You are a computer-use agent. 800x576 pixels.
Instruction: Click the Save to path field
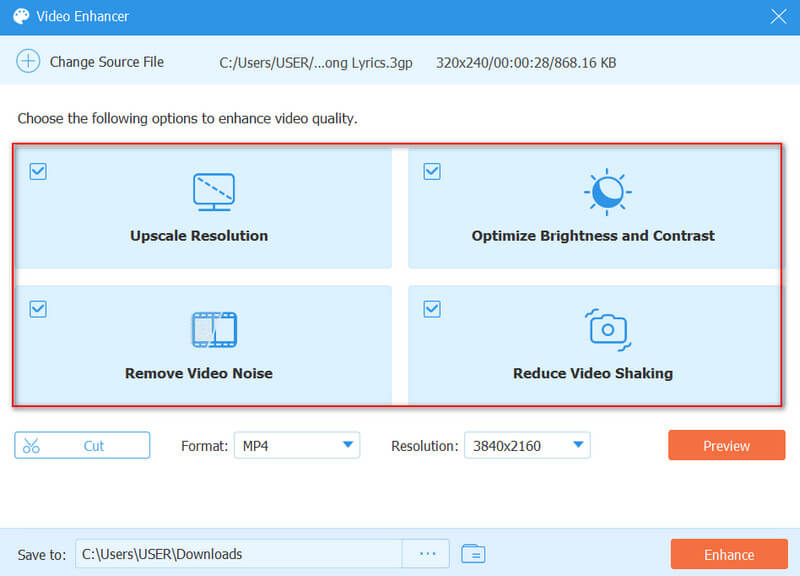point(238,554)
